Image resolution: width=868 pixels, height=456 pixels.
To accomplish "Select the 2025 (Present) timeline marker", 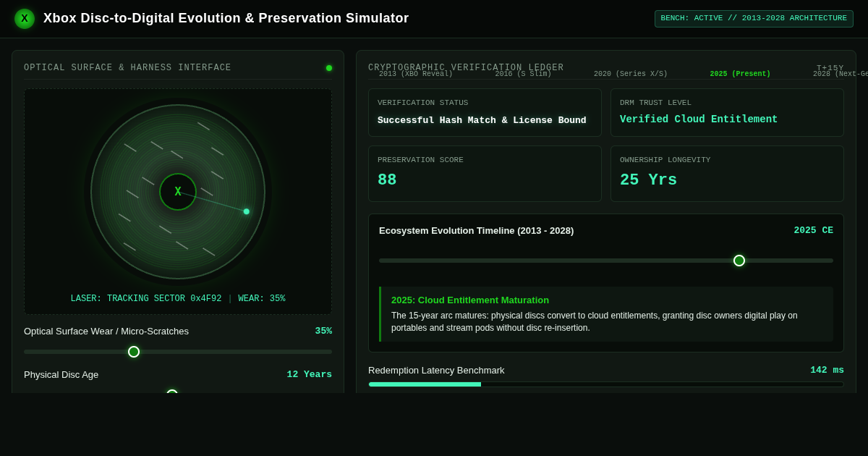I will click(740, 74).
